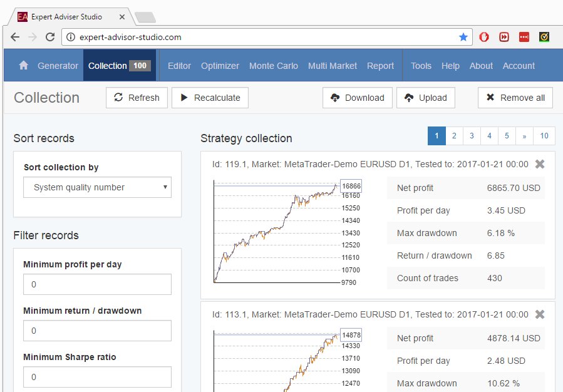Go to pagination page 5

pyautogui.click(x=507, y=136)
